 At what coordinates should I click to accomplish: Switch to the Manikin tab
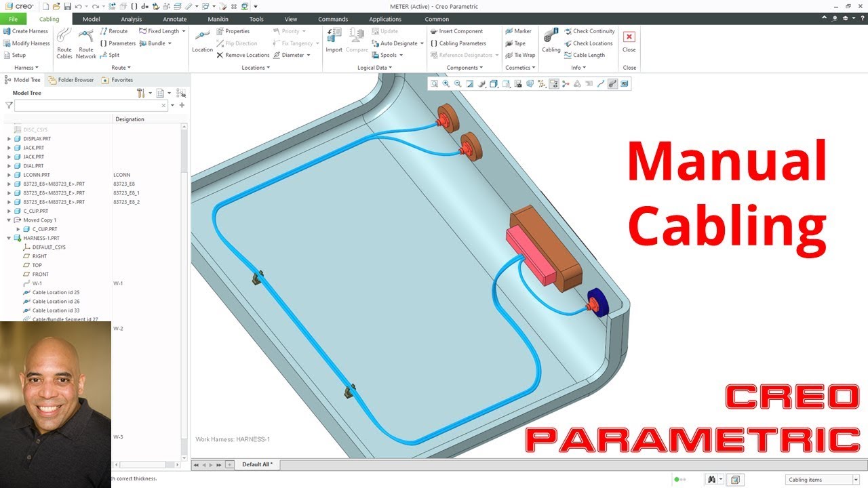tap(218, 19)
